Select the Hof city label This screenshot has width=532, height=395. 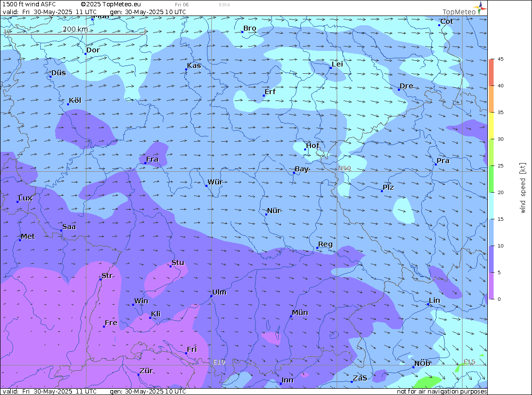312,146
